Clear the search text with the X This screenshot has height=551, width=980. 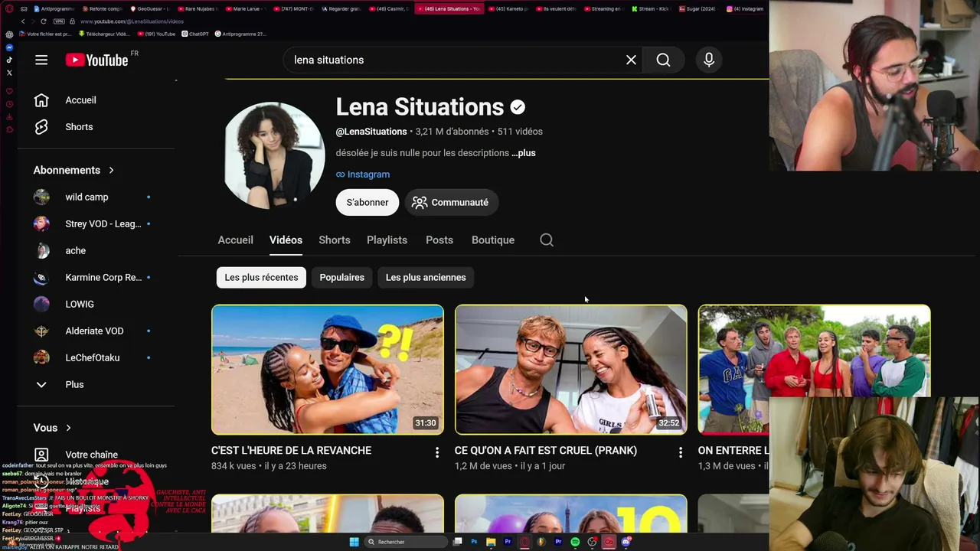631,60
